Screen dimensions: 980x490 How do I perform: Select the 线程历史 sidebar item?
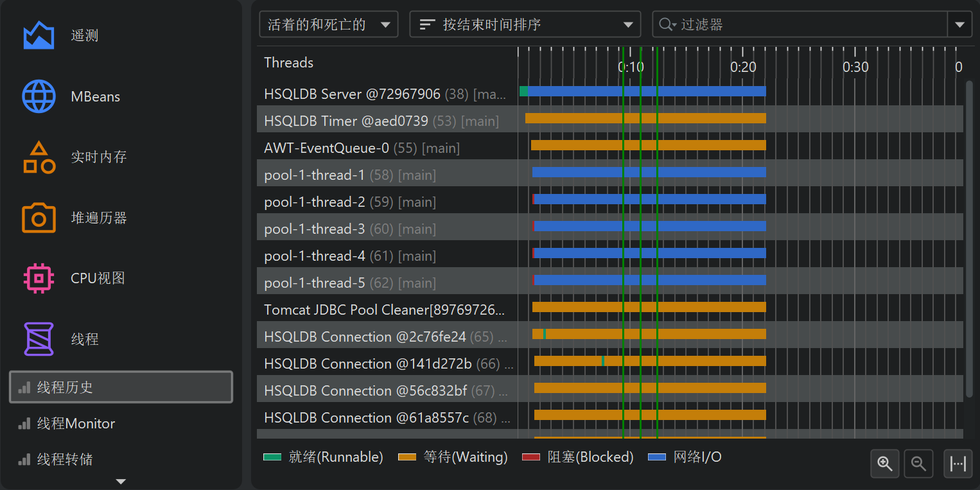point(121,387)
